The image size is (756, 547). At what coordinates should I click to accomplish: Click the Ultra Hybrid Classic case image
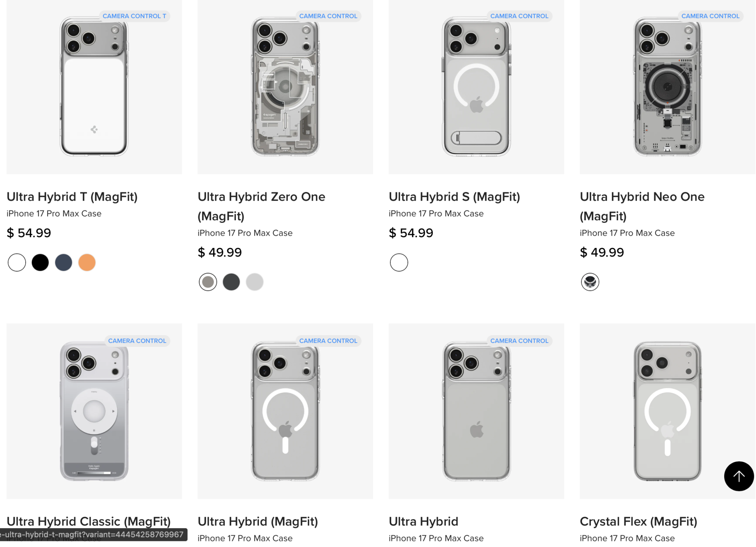click(x=94, y=411)
